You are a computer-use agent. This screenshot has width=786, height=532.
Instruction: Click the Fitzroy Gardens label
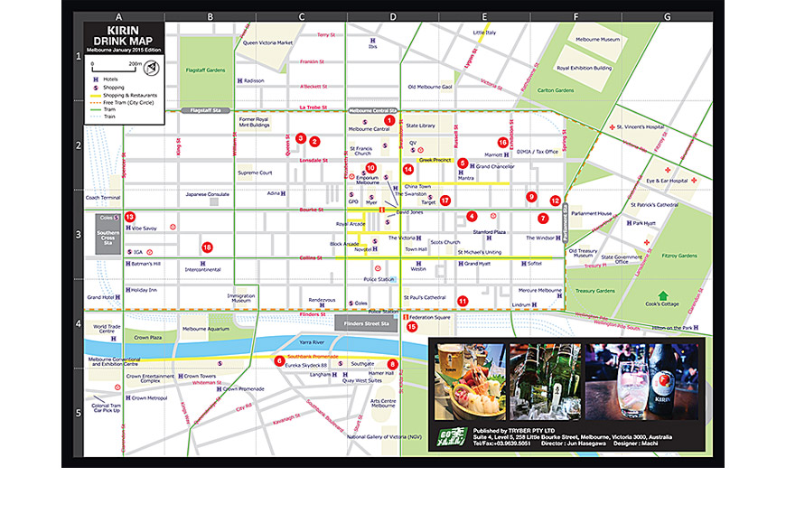click(679, 256)
